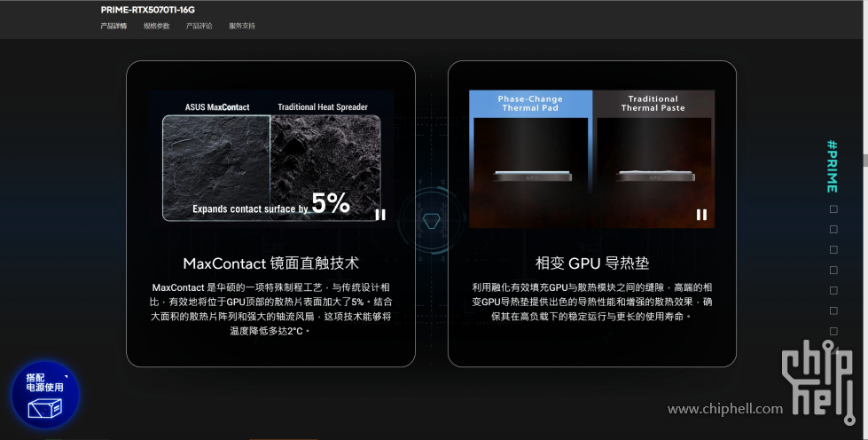Click the MaxContact 镜面直触技术 heading
The width and height of the screenshot is (868, 440).
(x=270, y=263)
